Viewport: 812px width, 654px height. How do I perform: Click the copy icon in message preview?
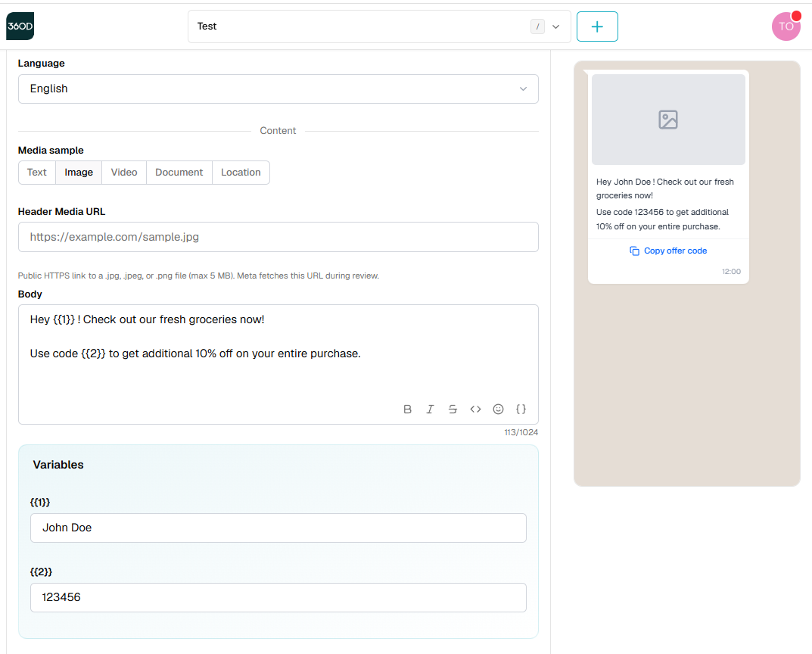click(x=634, y=251)
